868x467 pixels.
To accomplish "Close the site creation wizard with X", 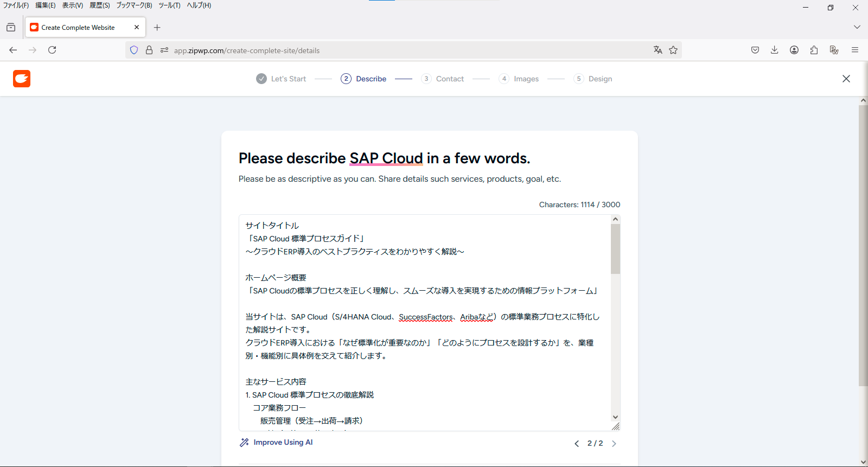I will (x=846, y=79).
